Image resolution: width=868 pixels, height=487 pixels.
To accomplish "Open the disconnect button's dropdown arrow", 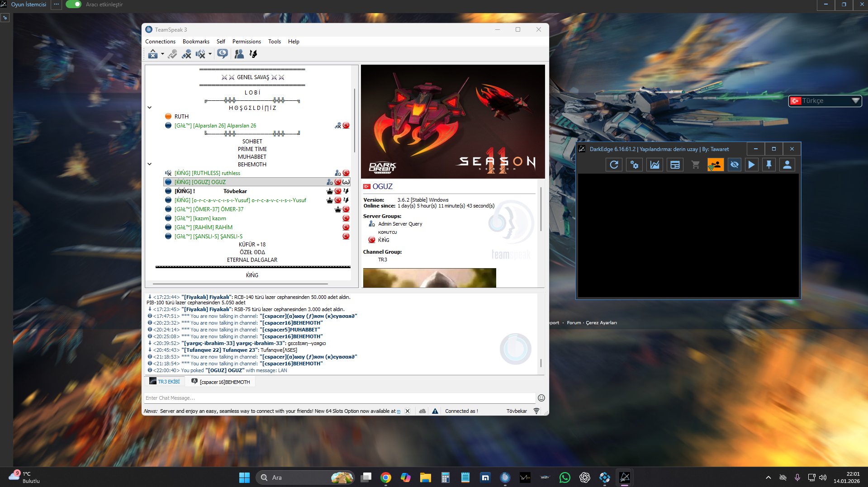I will 162,54.
